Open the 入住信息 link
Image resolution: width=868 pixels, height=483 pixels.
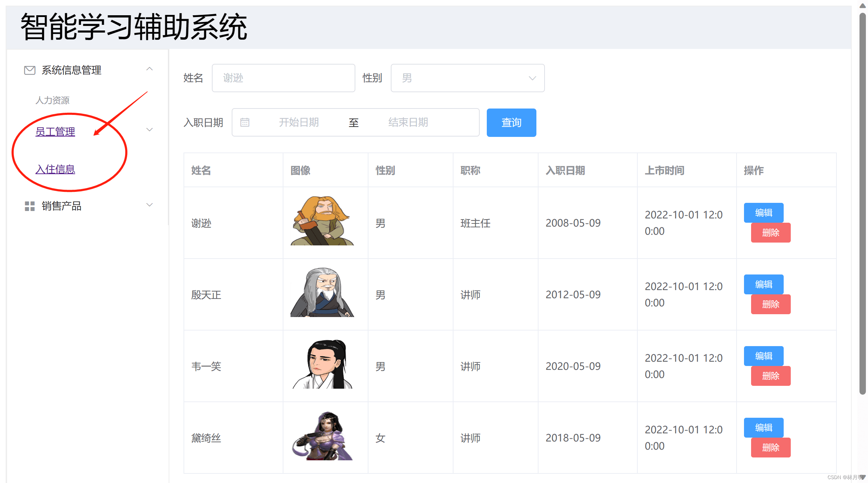coord(55,169)
